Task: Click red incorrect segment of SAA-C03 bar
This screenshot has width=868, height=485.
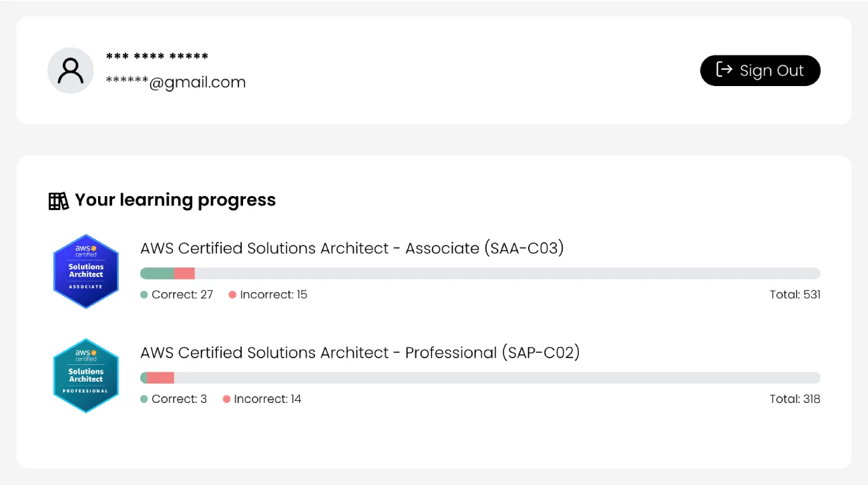Action: pyautogui.click(x=184, y=274)
